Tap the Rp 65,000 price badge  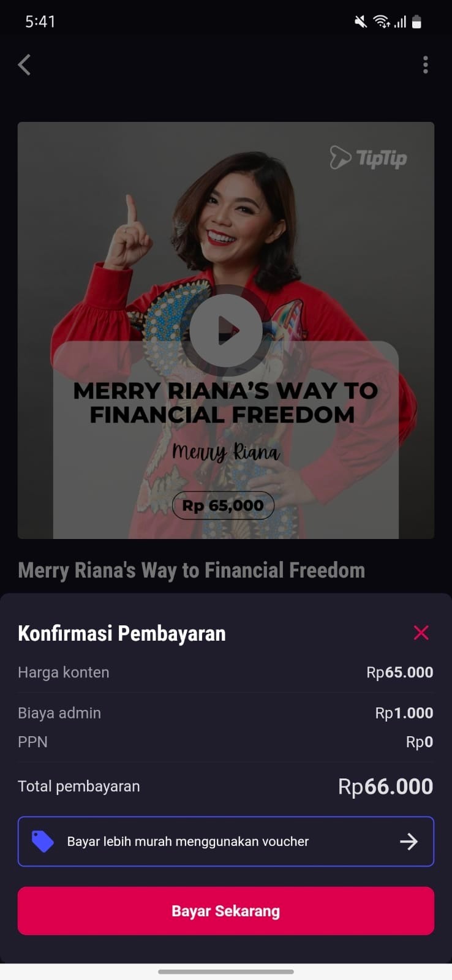point(223,505)
